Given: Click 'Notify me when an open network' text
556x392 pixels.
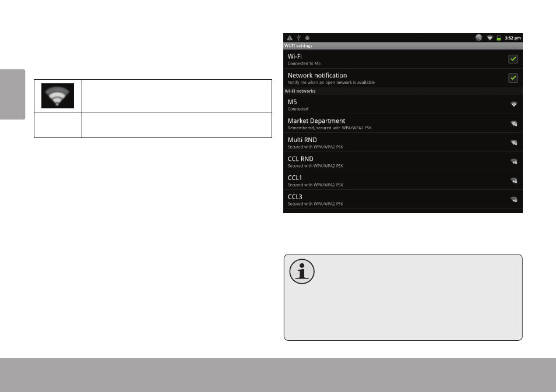Looking at the screenshot, I should point(331,83).
